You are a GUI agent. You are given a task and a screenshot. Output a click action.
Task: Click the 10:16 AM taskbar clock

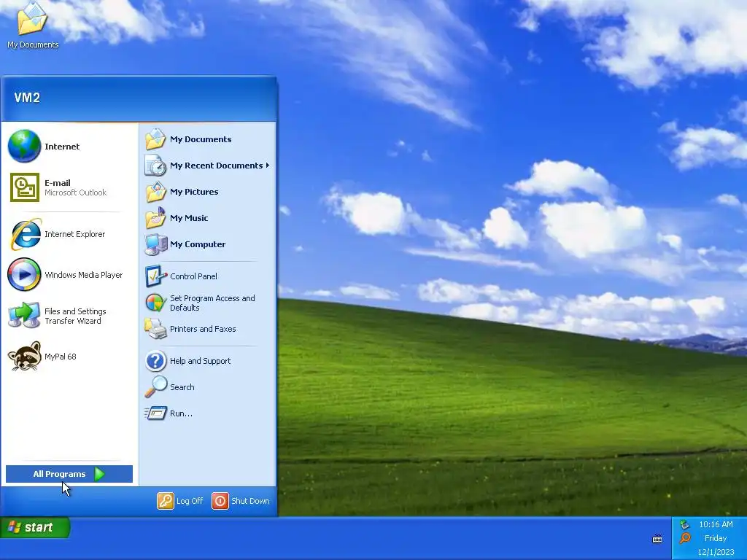pos(716,524)
